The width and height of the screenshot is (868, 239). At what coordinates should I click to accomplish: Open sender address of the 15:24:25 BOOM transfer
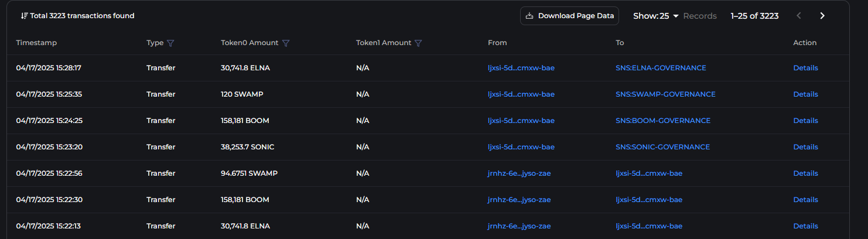point(521,121)
